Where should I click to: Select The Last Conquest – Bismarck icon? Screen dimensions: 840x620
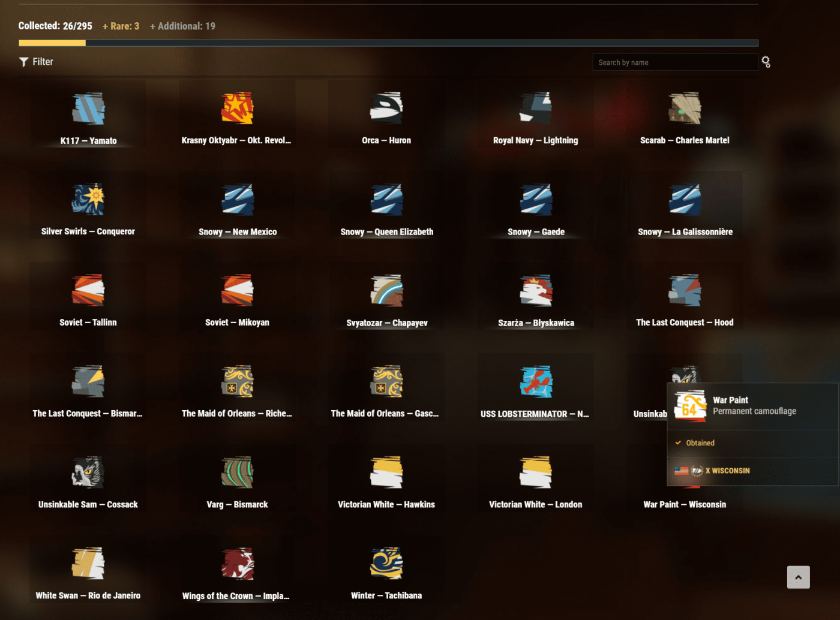click(x=88, y=382)
